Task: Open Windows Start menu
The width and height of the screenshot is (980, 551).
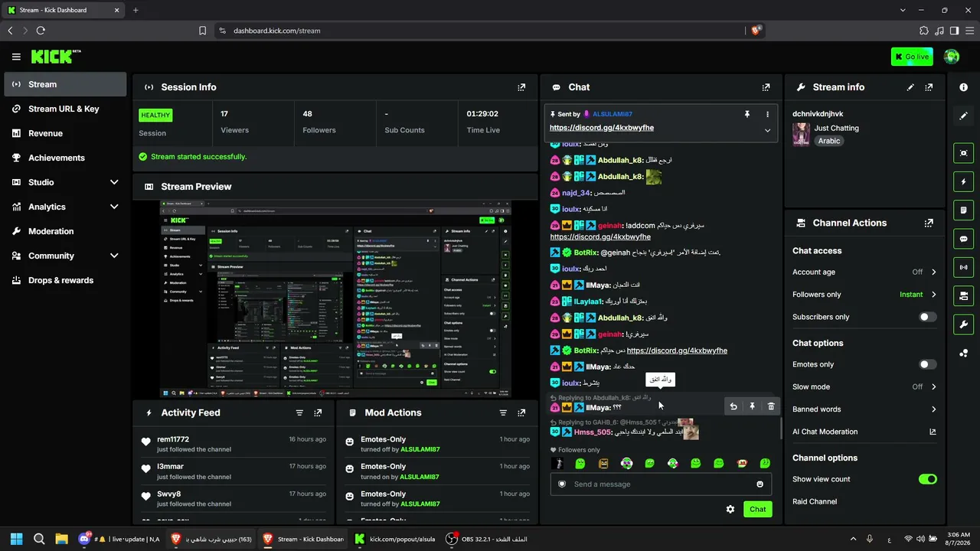Action: [x=17, y=539]
